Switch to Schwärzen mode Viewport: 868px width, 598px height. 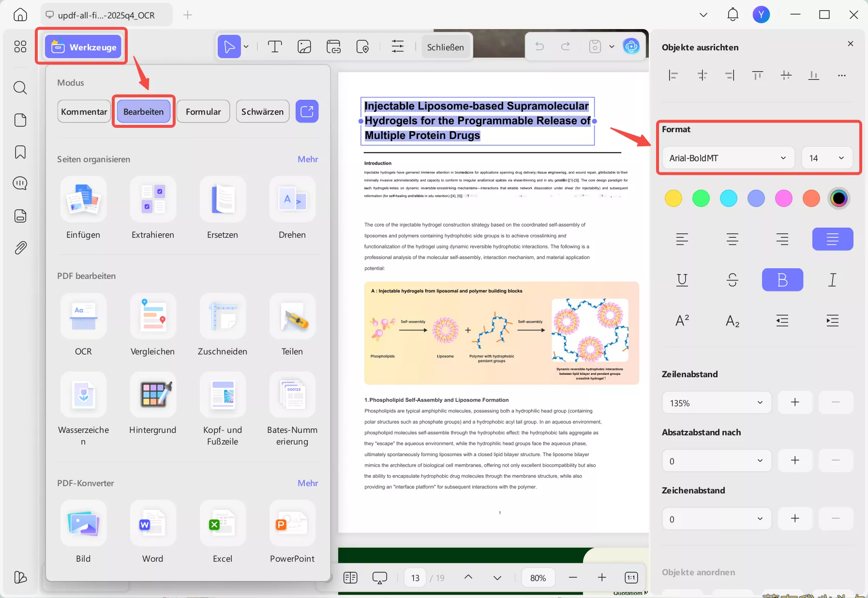[x=262, y=111]
